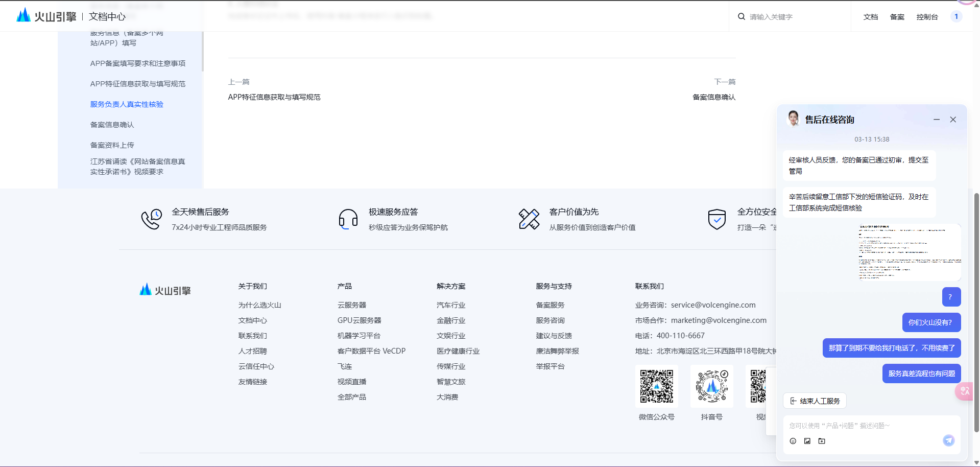Send the chat message with the paper plane icon
This screenshot has width=980, height=467.
(x=948, y=440)
